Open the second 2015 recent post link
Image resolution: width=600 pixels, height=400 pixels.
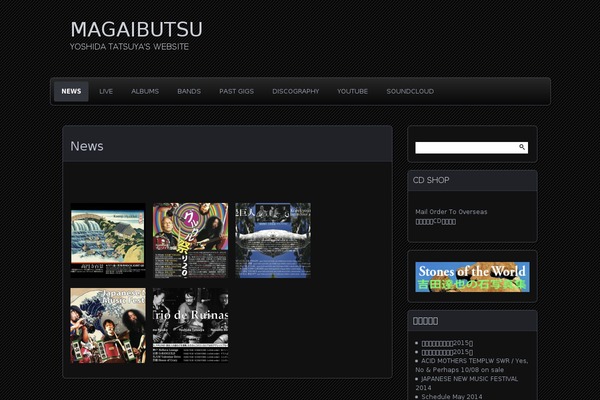(x=447, y=352)
